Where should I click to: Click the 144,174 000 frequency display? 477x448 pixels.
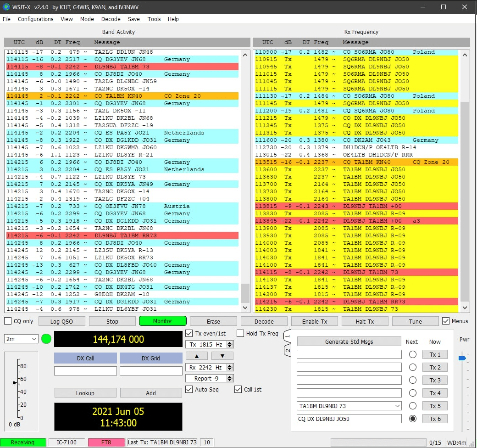pos(118,339)
